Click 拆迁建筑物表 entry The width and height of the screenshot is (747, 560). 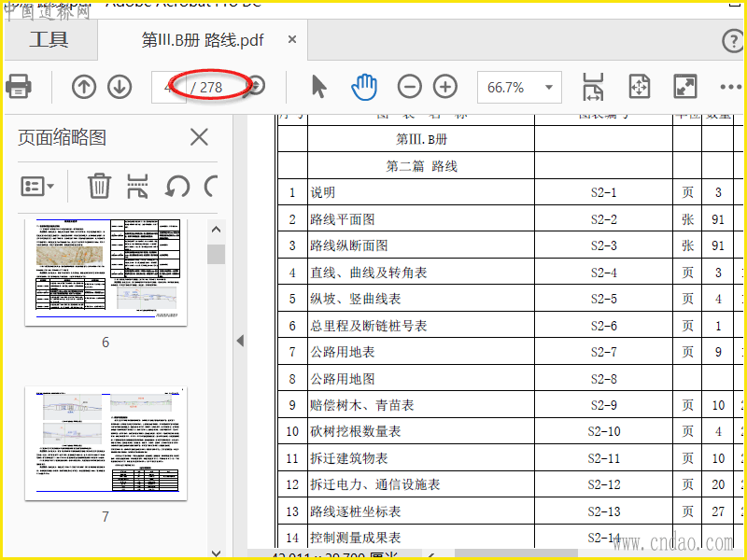tap(349, 458)
